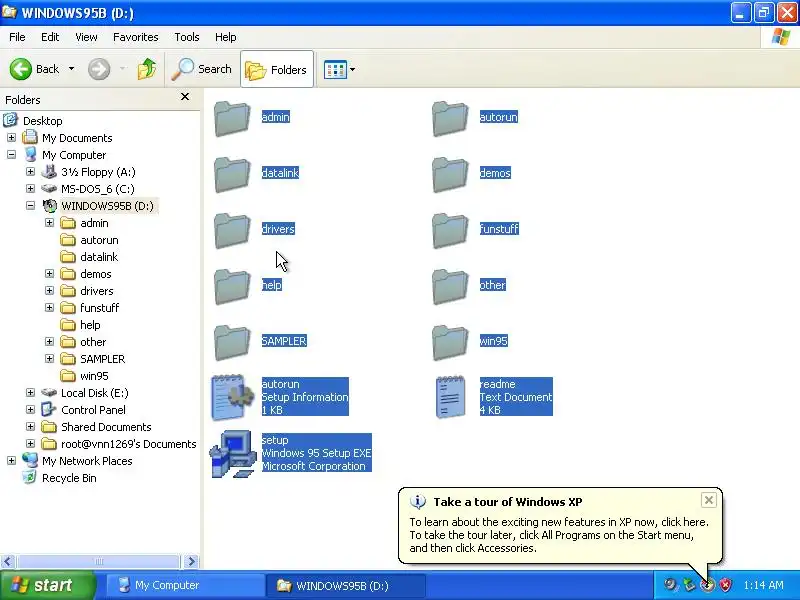This screenshot has width=800, height=600.
Task: Expand My Documents in folder tree
Action: pos(11,138)
